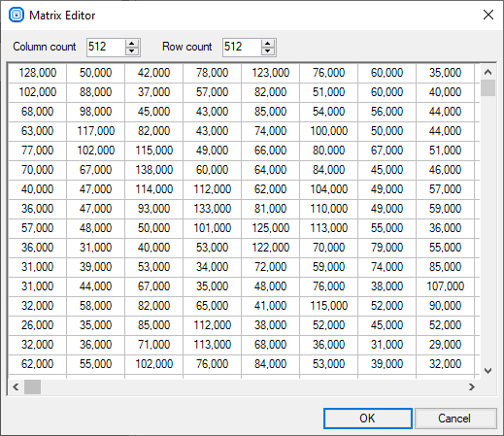Image resolution: width=504 pixels, height=436 pixels.
Task: Decrease the Column count with down arrow
Action: (132, 51)
